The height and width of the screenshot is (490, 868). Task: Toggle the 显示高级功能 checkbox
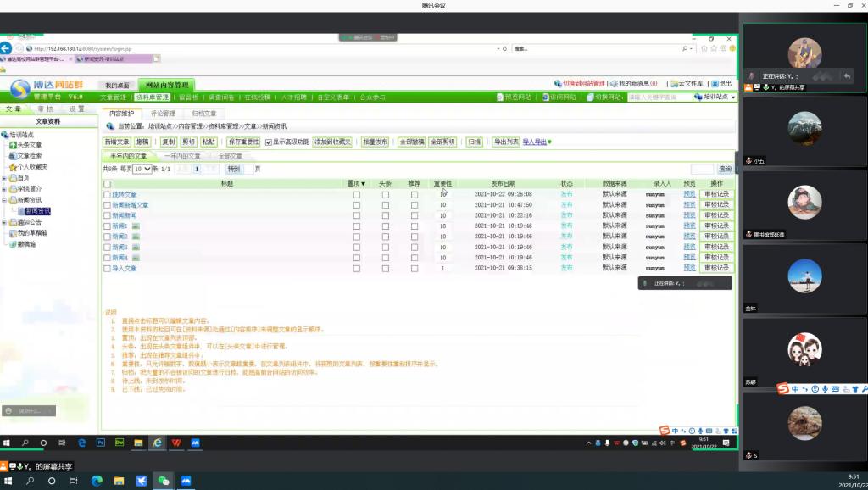[269, 142]
